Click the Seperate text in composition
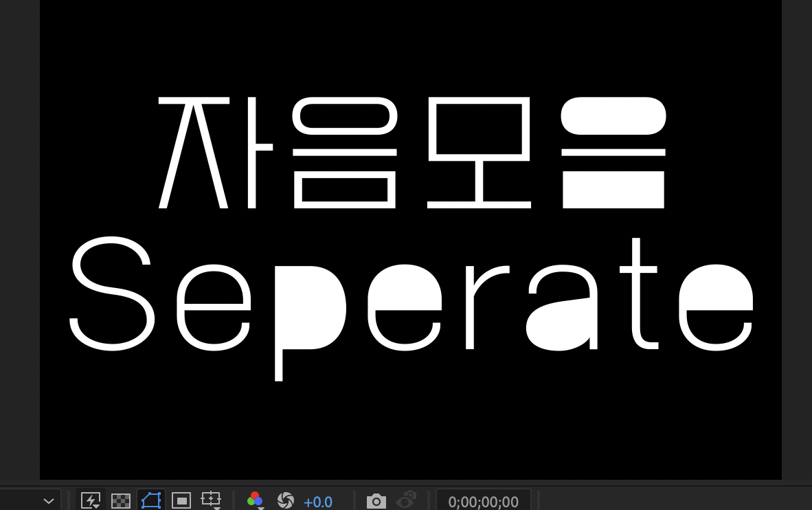 pyautogui.click(x=411, y=309)
